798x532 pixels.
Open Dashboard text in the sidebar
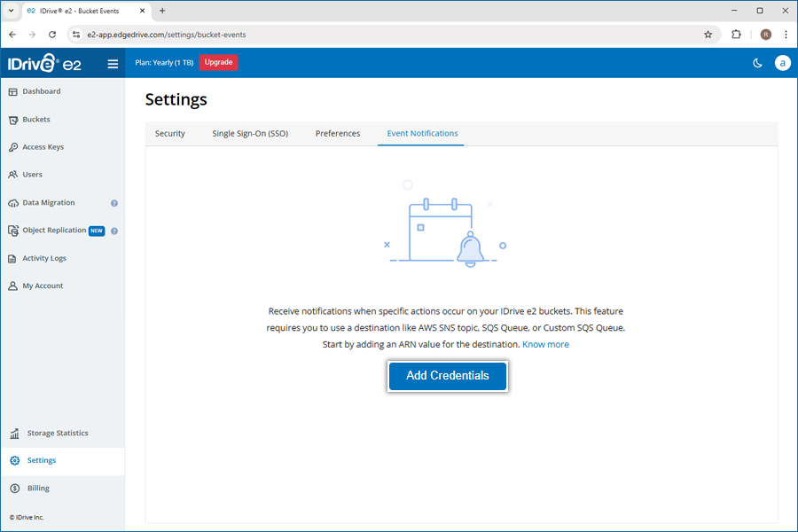[x=41, y=91]
